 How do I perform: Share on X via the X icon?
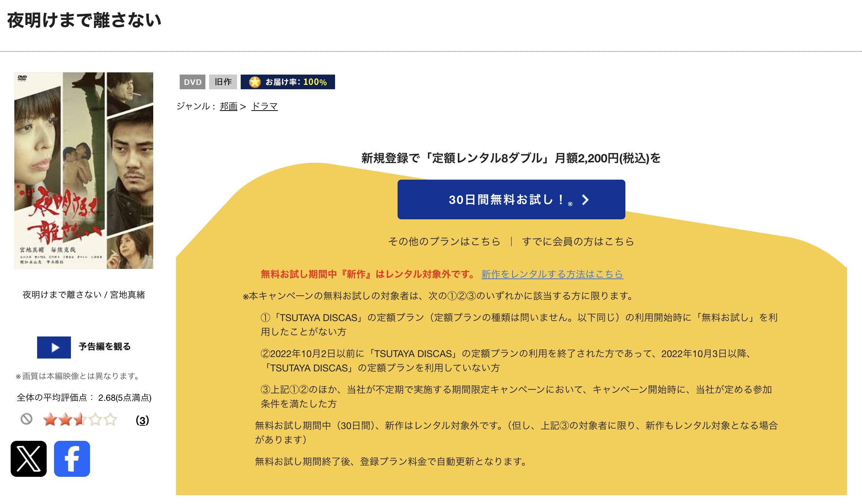(29, 459)
